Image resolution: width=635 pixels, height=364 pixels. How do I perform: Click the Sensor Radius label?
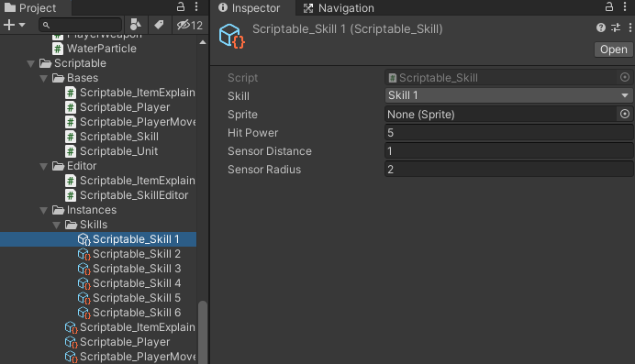[x=264, y=169]
